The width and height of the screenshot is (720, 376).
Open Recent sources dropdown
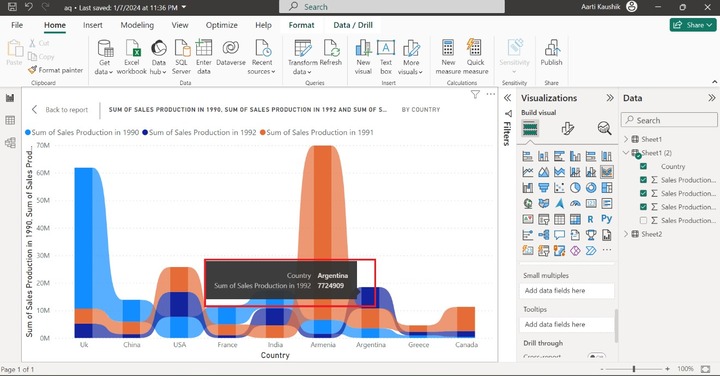click(261, 57)
